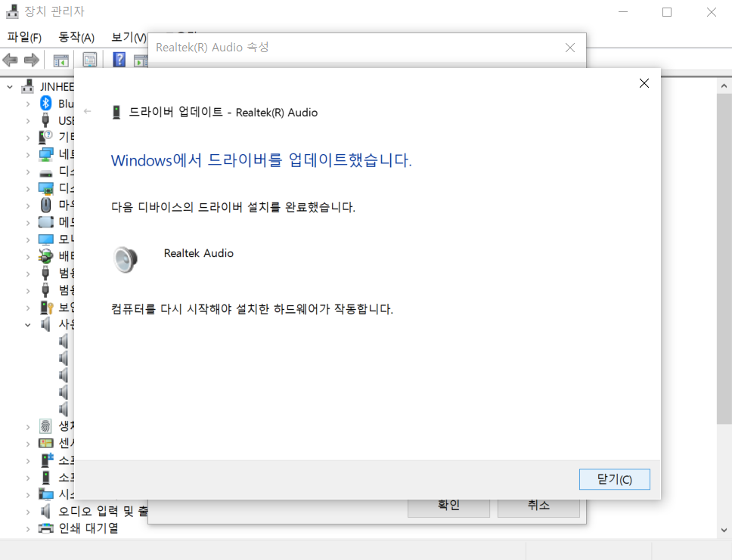This screenshot has height=560, width=732.
Task: Close the driver update wizard with the X
Action: point(644,83)
